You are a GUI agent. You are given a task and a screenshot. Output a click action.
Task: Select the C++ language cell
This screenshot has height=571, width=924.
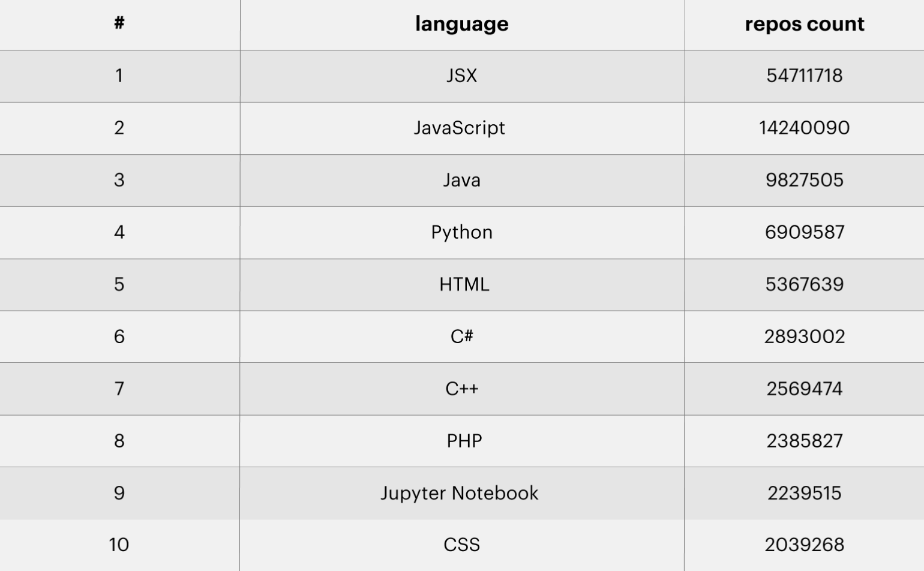tap(461, 389)
